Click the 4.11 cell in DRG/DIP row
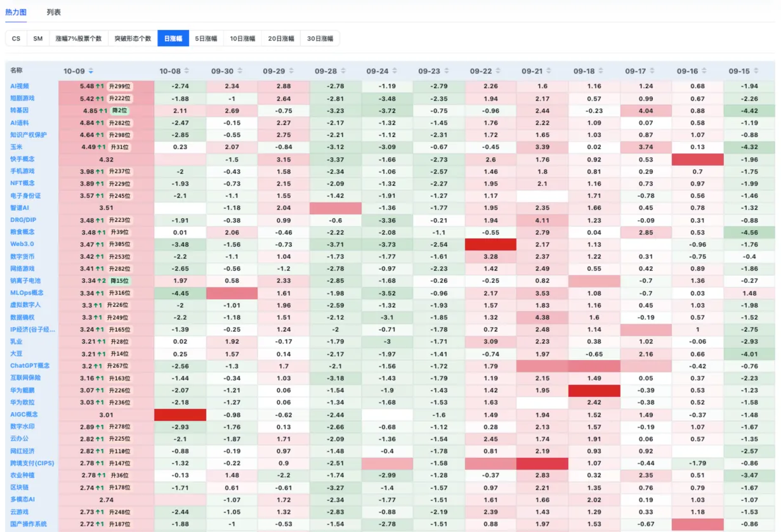Screen dimensions: 781x532 [x=542, y=220]
